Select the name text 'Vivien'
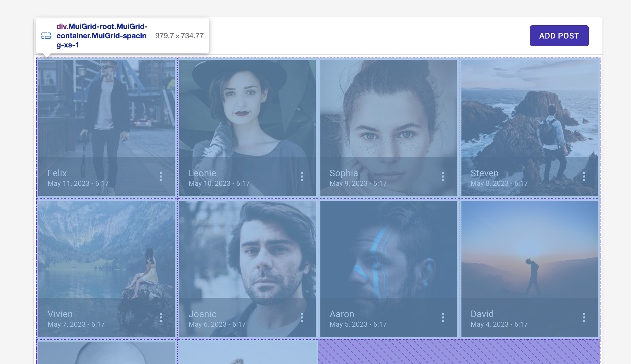631x364 pixels. (60, 314)
